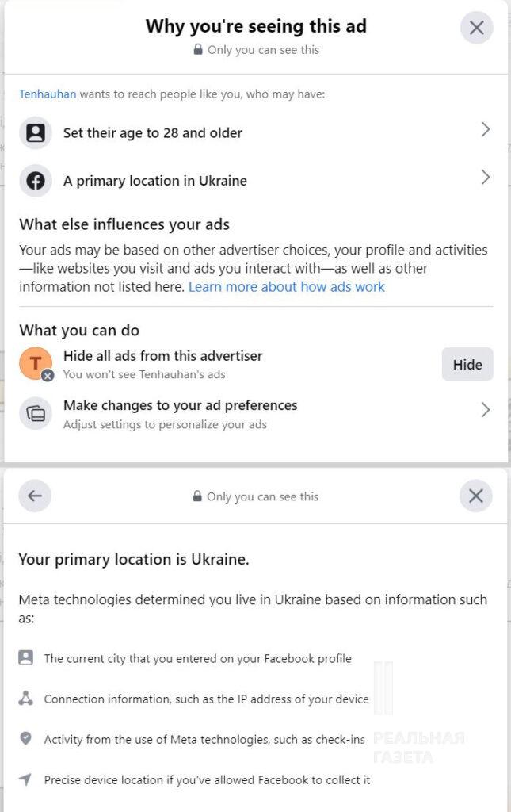Click the precise device location arrow icon
The width and height of the screenshot is (511, 812).
pos(26,779)
